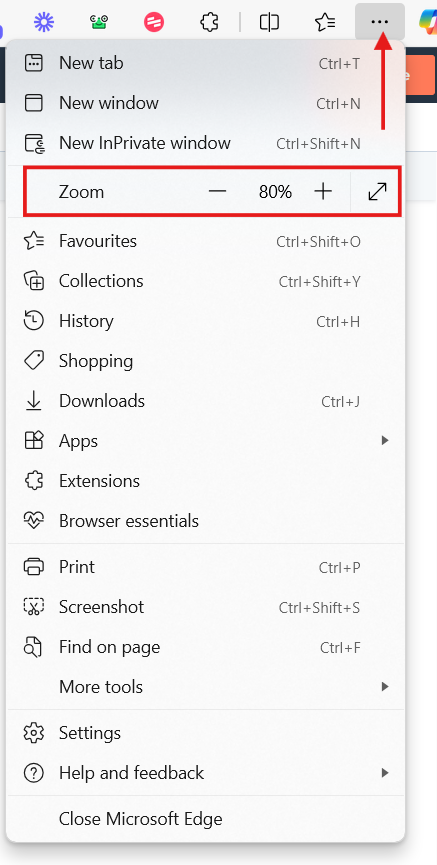The height and width of the screenshot is (865, 437).
Task: Open Settings from the menu
Action: tap(205, 733)
